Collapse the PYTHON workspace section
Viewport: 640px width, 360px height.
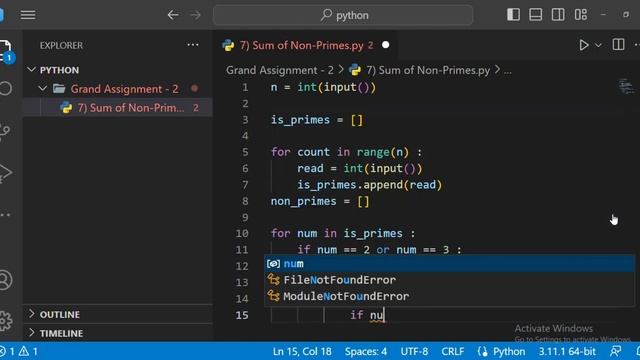[x=31, y=70]
